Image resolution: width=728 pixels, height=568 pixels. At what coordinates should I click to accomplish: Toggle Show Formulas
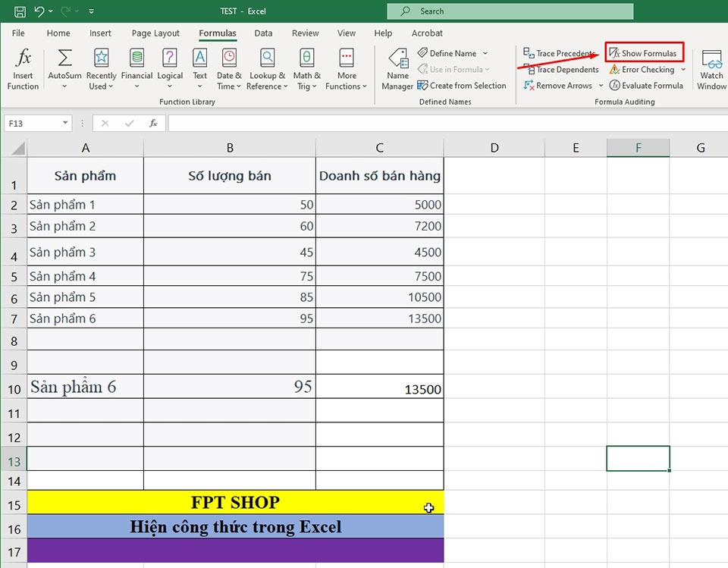pyautogui.click(x=643, y=53)
